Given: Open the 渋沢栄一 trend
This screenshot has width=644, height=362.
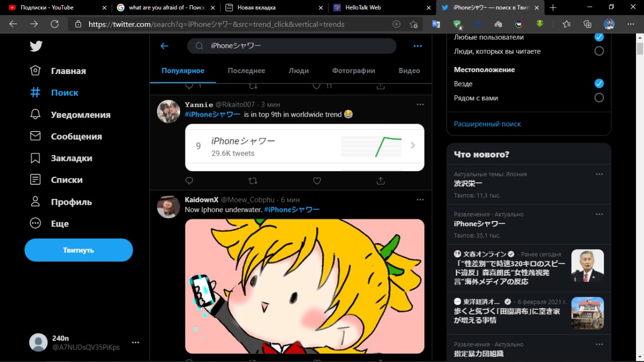Looking at the screenshot, I should pos(468,183).
